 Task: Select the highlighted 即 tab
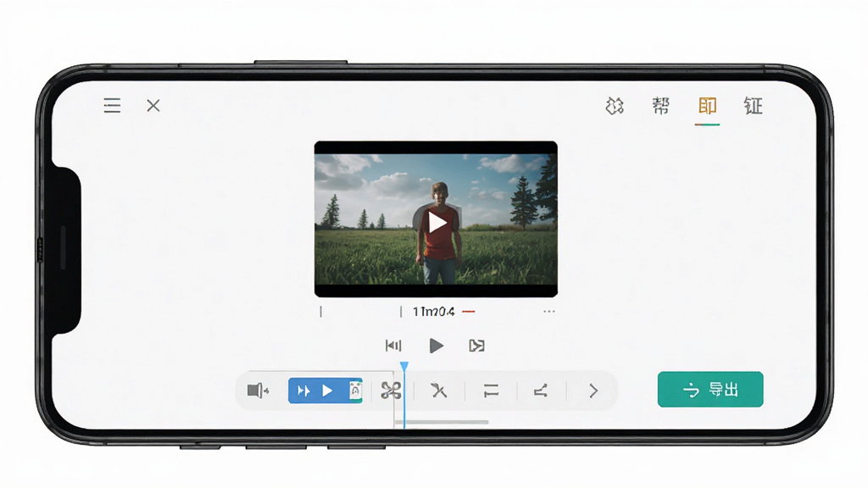tap(707, 105)
